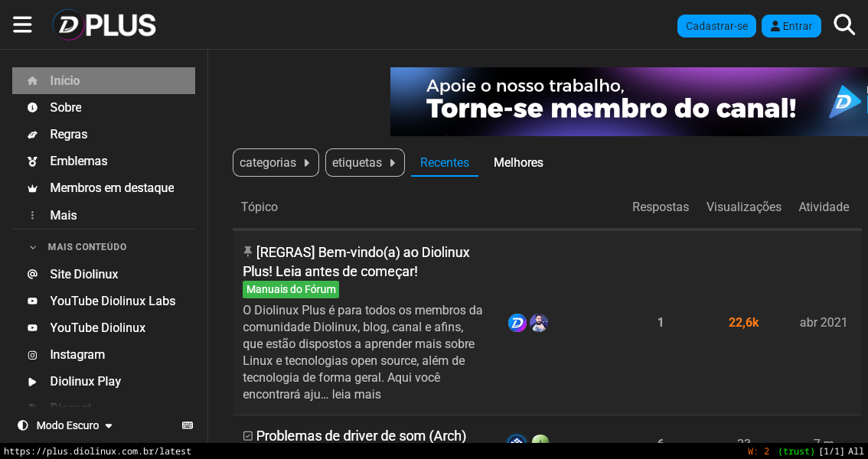Click the Cadastrar-se button
The height and width of the screenshot is (459, 868).
716,26
